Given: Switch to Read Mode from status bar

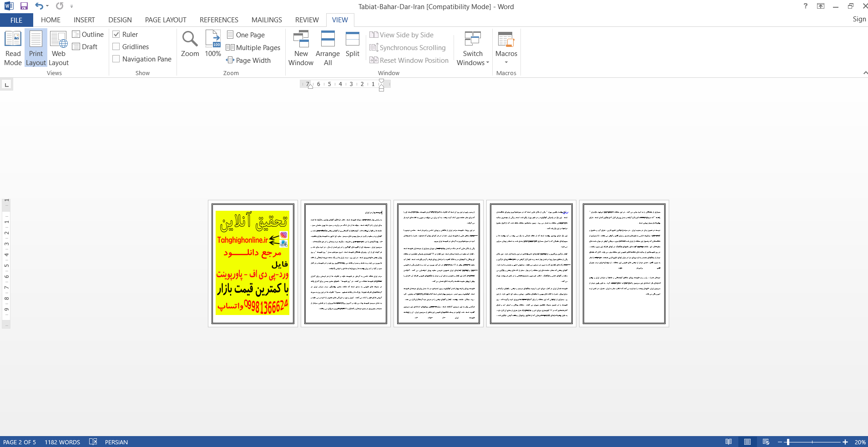Looking at the screenshot, I should point(728,442).
